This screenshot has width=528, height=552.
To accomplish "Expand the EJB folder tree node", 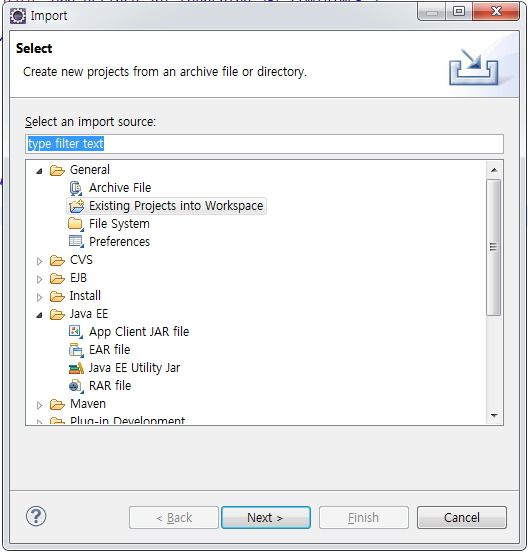I will point(39,279).
